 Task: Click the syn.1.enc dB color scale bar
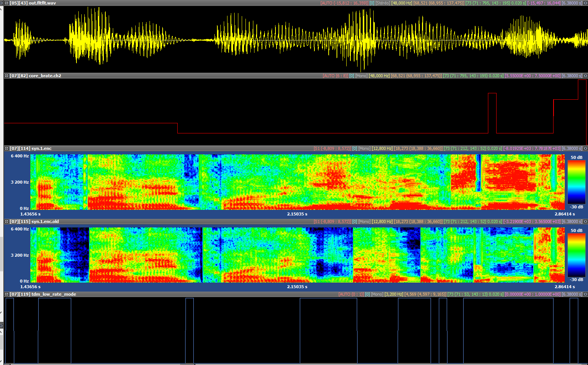(x=576, y=182)
